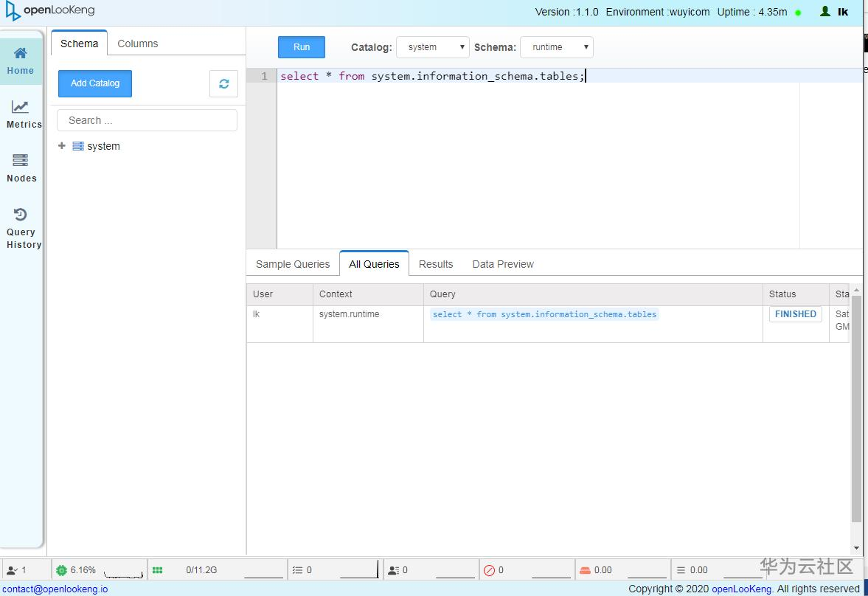Open the openLooKeng copyright link
868x596 pixels.
pos(741,589)
